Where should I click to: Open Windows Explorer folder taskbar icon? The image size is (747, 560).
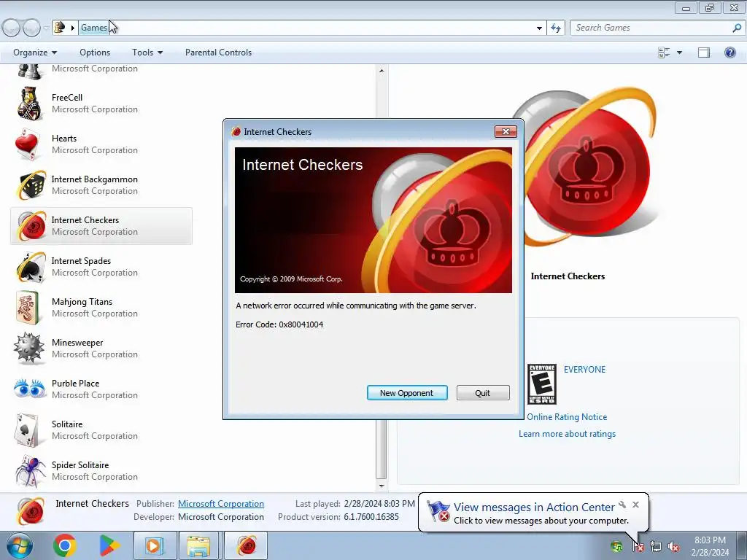click(x=198, y=545)
